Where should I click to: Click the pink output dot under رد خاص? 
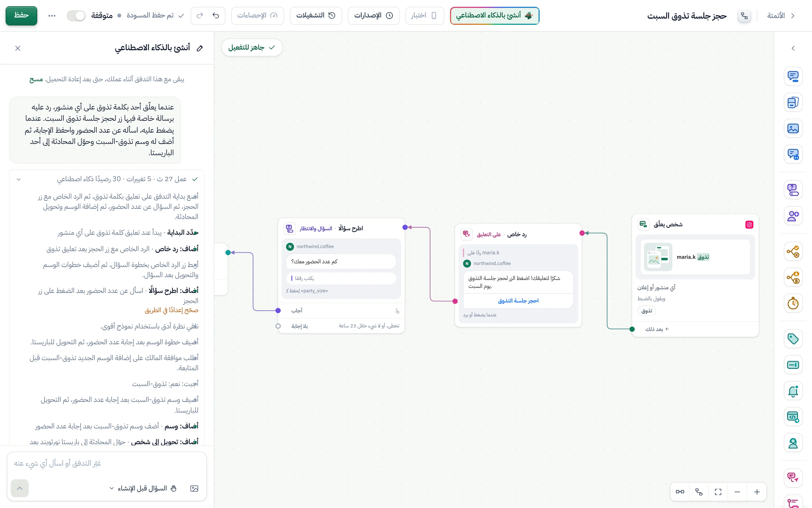[x=455, y=301]
